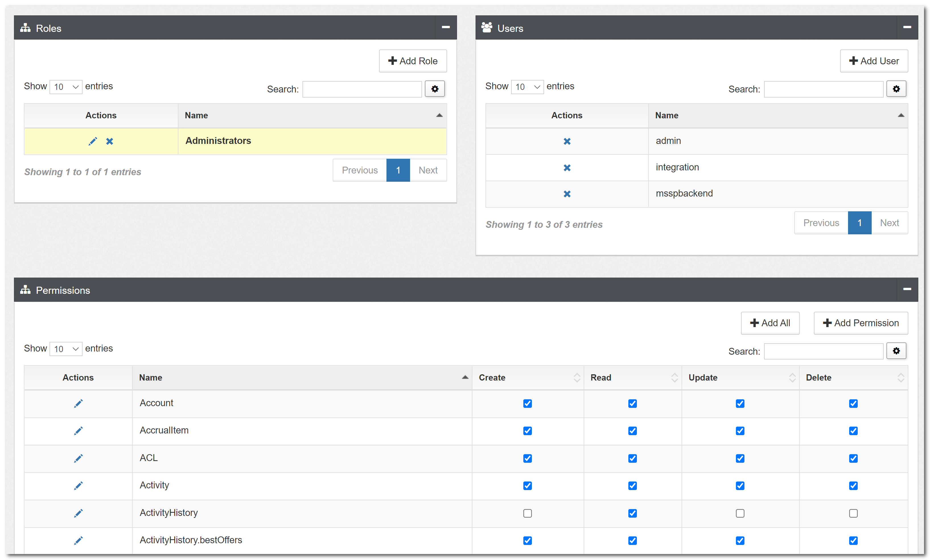Open Roles table settings gear
This screenshot has height=560, width=930.
coord(435,89)
